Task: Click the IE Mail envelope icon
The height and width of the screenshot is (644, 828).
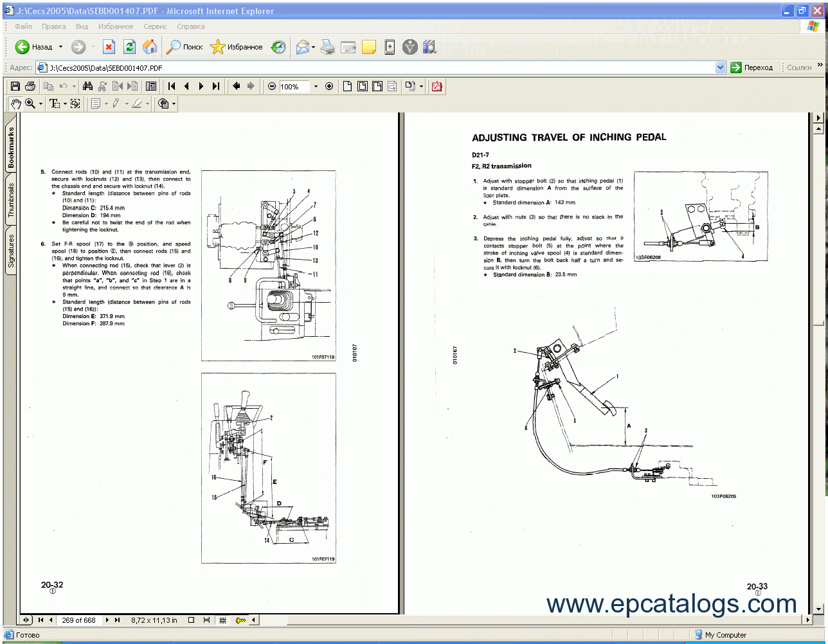Action: (302, 47)
